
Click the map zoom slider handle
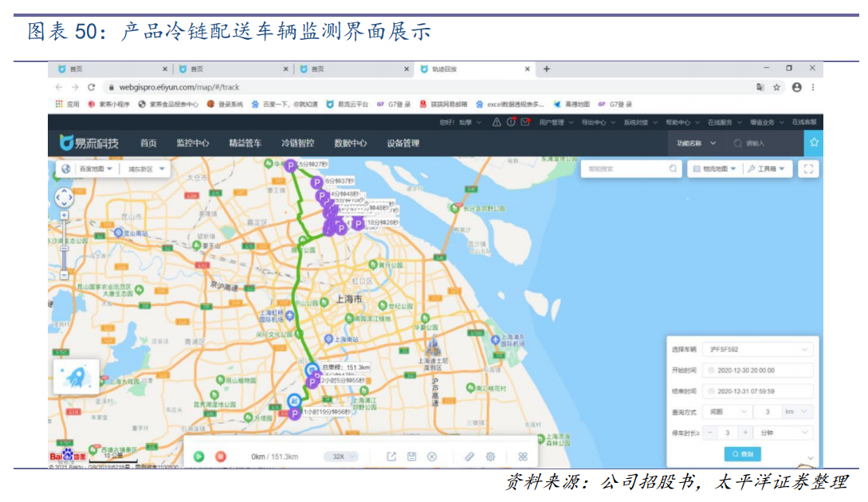[65, 249]
